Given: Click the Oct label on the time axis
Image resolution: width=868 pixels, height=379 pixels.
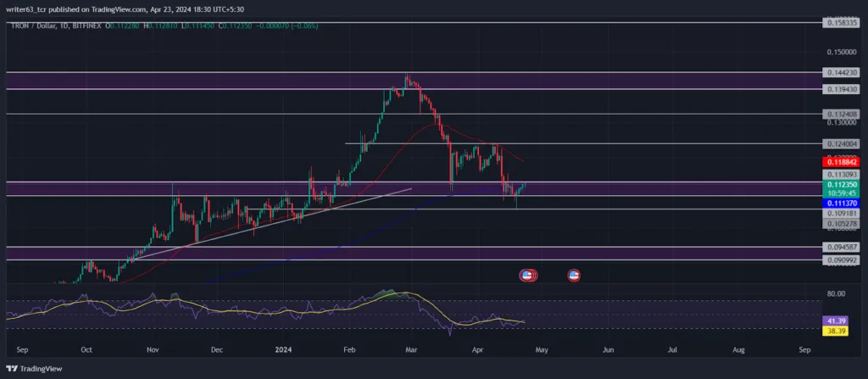Looking at the screenshot, I should [86, 350].
